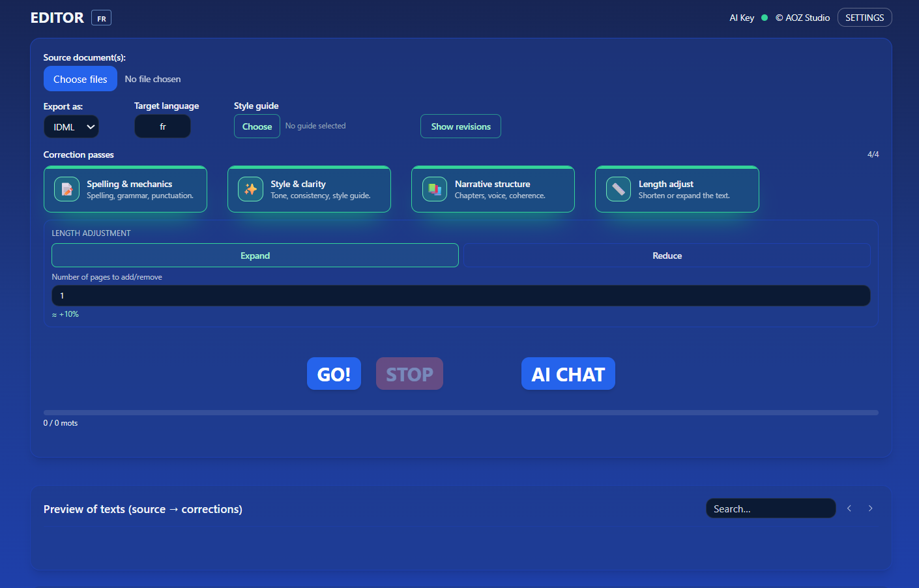Viewport: 919px width, 588px height.
Task: Click the '≈ +10%' estimate text
Action: tap(65, 314)
